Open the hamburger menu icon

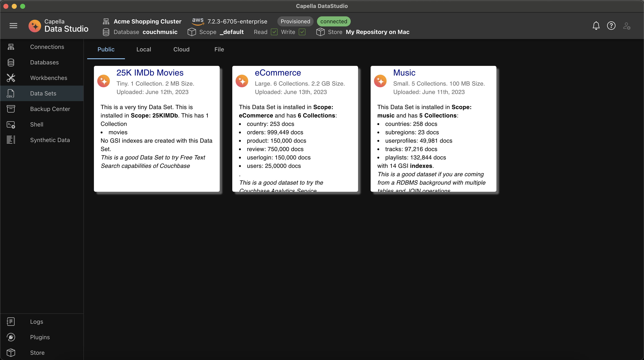13,26
